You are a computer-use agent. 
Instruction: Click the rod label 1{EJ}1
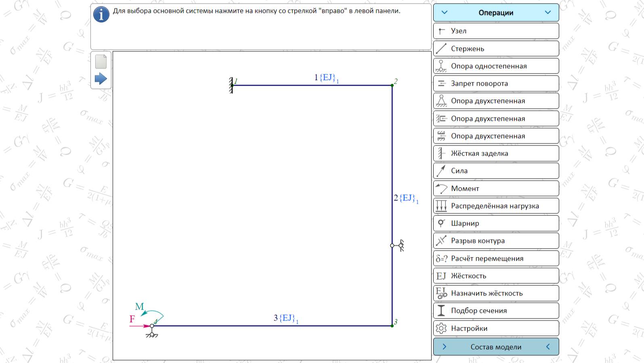point(326,78)
